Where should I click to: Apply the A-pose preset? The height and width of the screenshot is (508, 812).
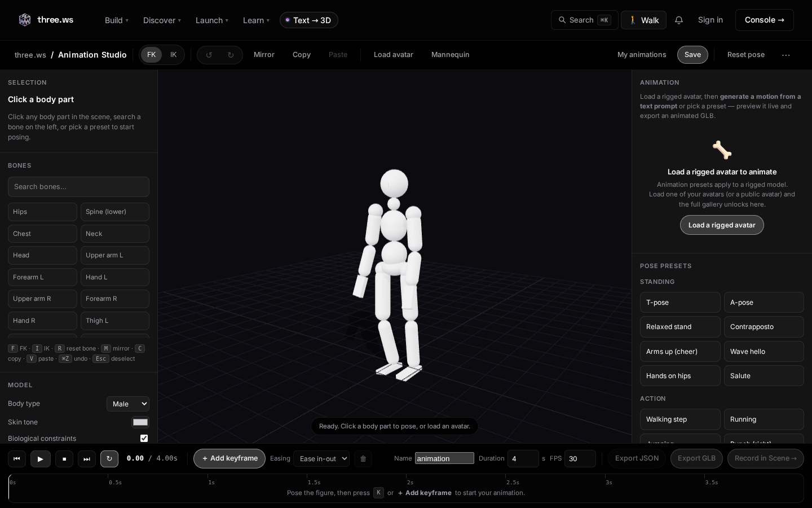[x=764, y=303]
